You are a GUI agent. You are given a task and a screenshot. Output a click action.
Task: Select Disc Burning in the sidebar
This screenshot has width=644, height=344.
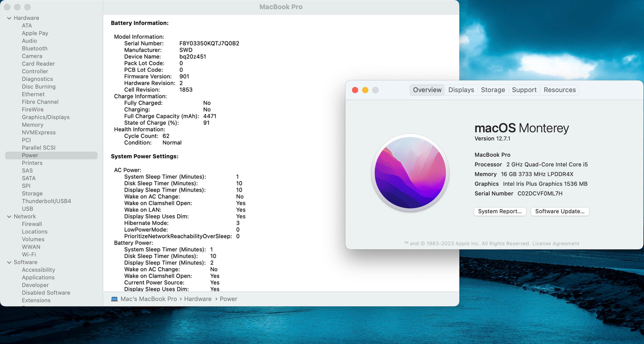[x=39, y=87]
